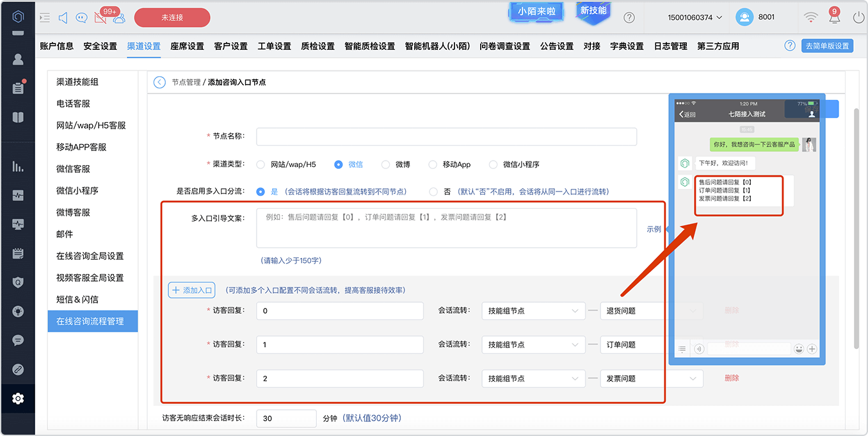Click the user avatar icon beside 8001

pos(744,17)
